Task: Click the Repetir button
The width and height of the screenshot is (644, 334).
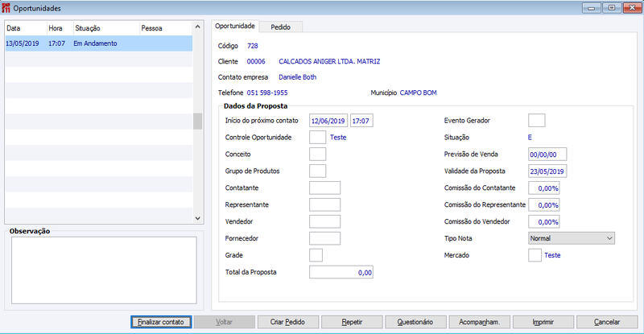Action: click(352, 322)
